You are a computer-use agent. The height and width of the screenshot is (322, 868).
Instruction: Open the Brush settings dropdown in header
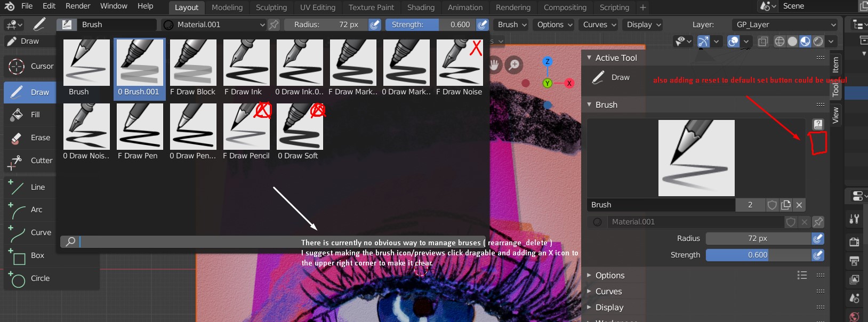pos(512,25)
